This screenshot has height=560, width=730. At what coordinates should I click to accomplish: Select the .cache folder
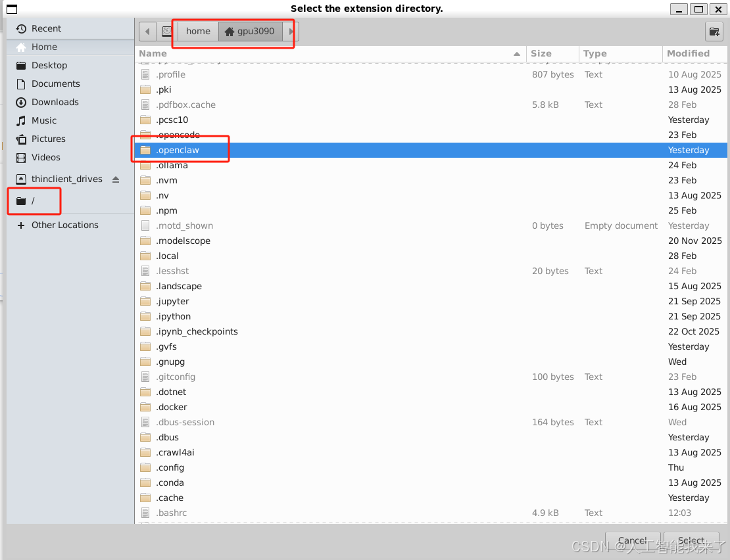(431, 498)
